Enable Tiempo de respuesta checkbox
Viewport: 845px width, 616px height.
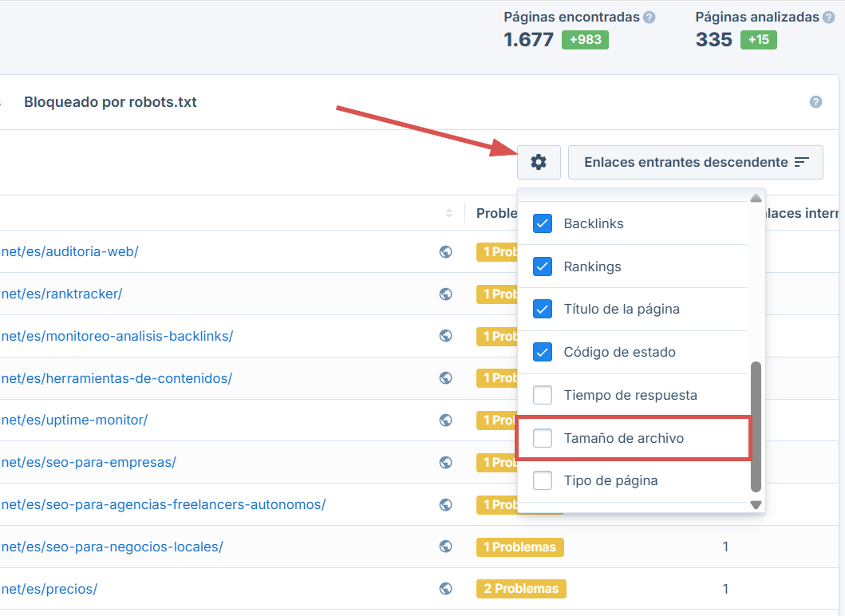(543, 395)
